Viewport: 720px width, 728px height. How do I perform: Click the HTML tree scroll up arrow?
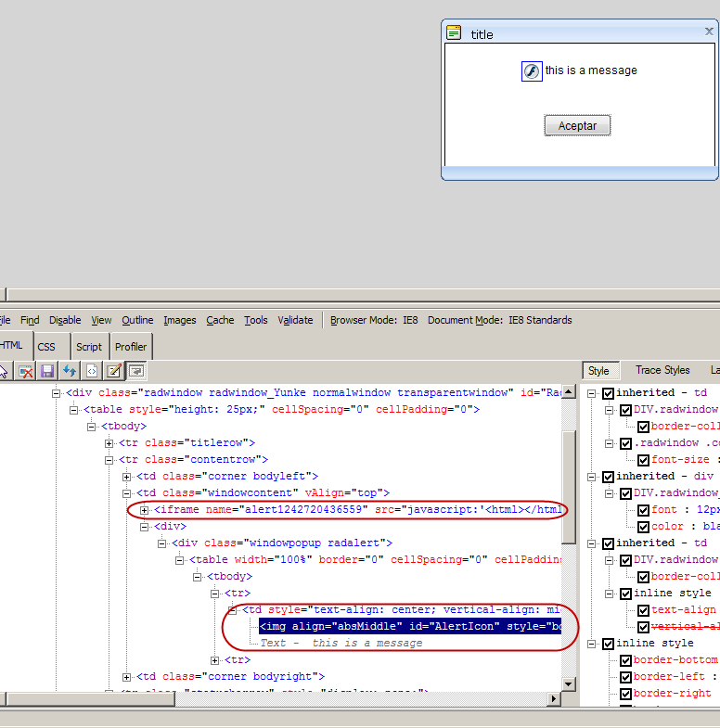pos(569,392)
